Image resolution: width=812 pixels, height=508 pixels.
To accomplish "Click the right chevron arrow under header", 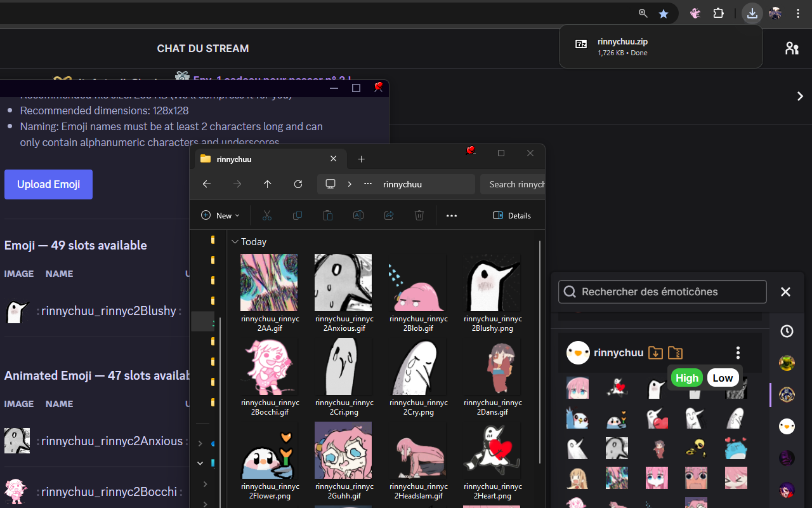I will coord(800,96).
